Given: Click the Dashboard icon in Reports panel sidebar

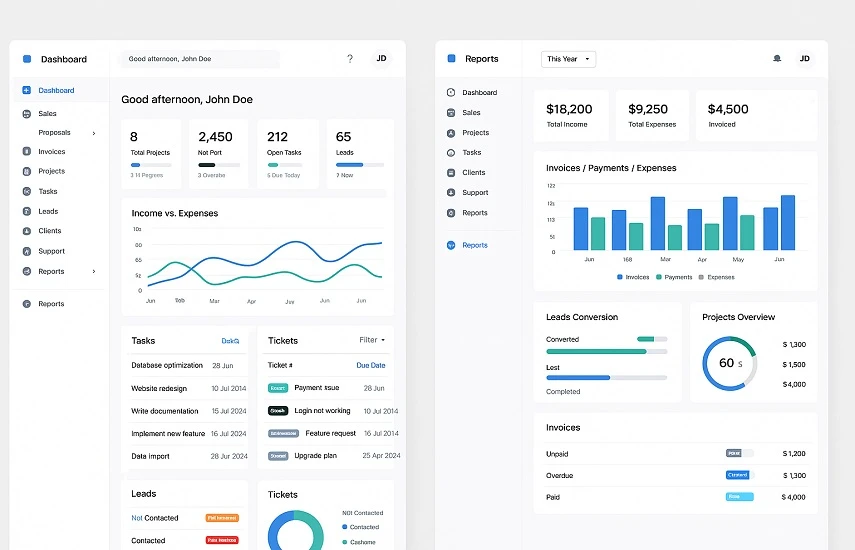Looking at the screenshot, I should point(451,93).
